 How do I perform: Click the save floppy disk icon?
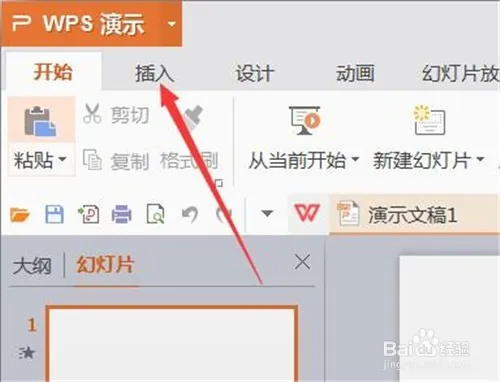(54, 214)
